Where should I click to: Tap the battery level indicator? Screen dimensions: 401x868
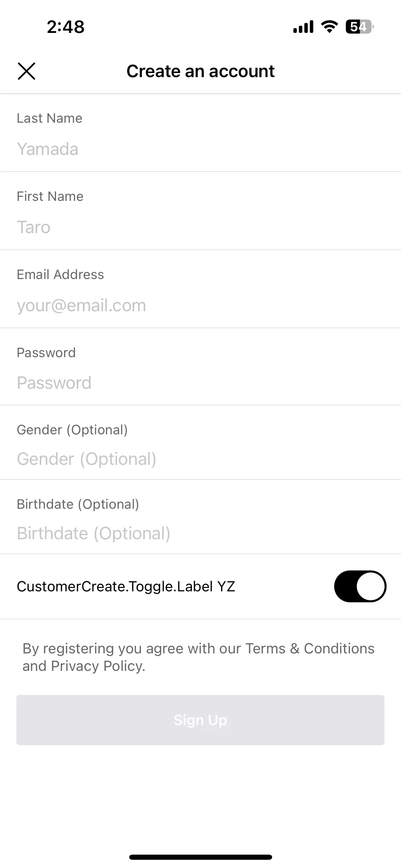[x=360, y=27]
